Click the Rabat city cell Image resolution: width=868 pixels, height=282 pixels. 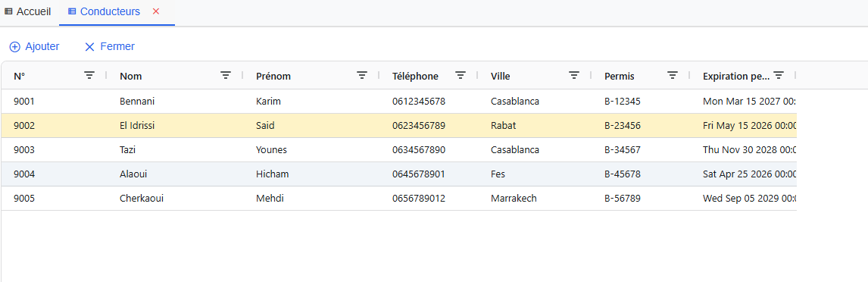(x=503, y=126)
